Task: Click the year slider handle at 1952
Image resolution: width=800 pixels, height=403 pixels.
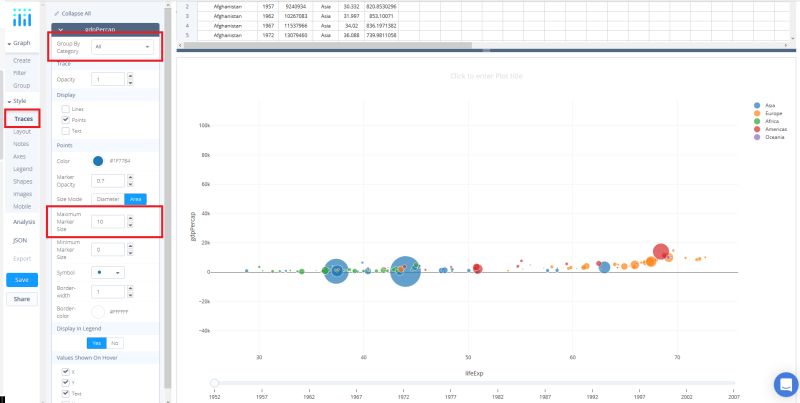Action: pyautogui.click(x=215, y=383)
